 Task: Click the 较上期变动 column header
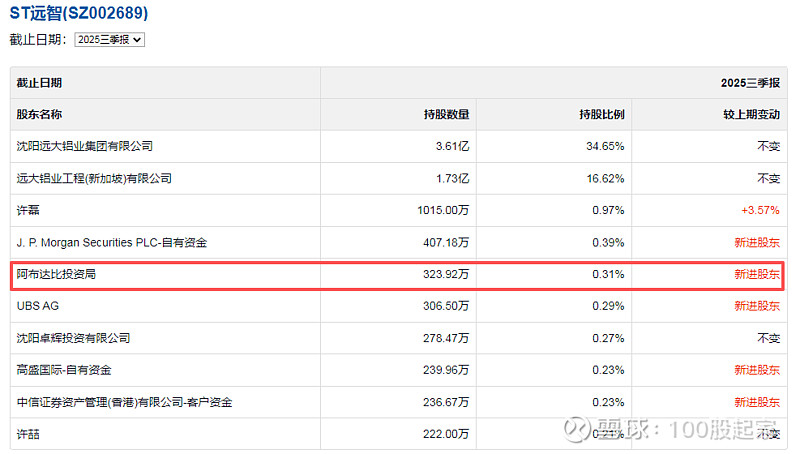[750, 114]
